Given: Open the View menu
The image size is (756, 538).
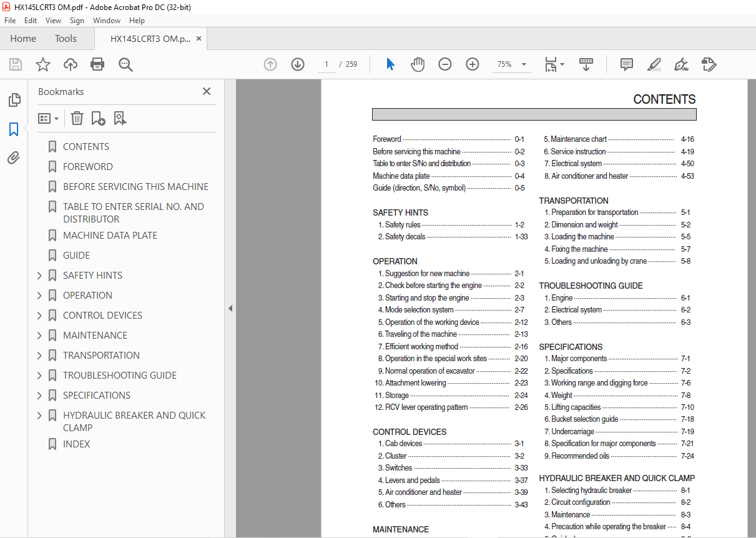Looking at the screenshot, I should [54, 21].
